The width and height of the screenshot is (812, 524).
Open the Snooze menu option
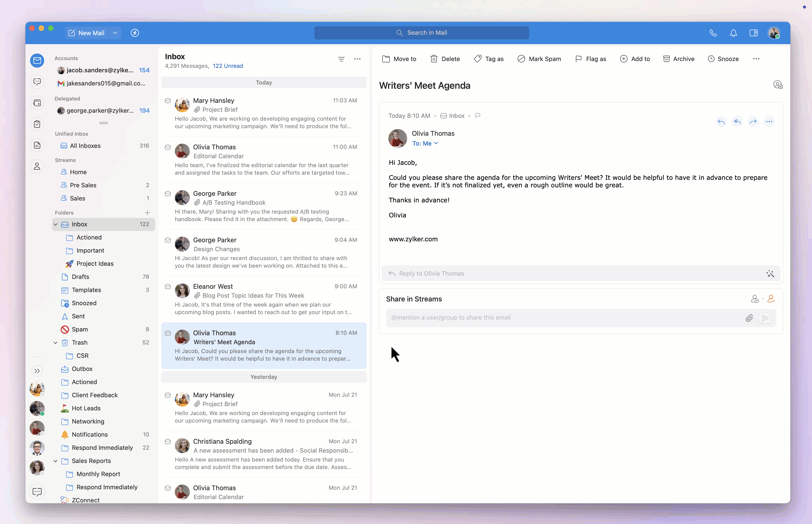click(723, 59)
